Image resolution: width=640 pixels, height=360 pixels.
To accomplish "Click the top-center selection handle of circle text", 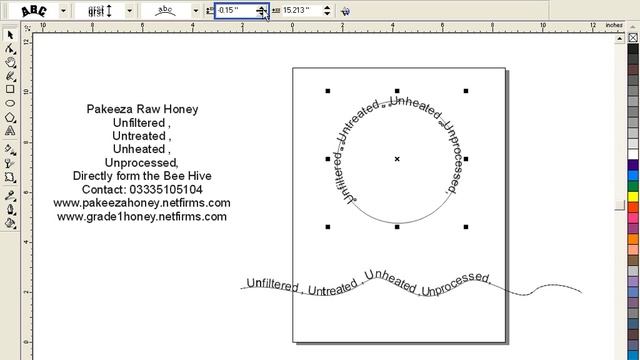I will [x=397, y=91].
